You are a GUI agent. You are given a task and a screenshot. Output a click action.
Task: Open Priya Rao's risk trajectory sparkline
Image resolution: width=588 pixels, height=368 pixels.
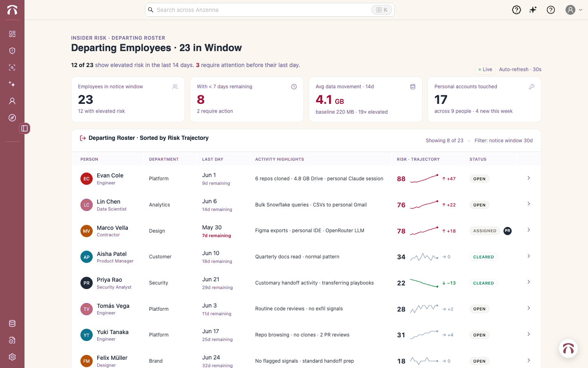click(424, 283)
